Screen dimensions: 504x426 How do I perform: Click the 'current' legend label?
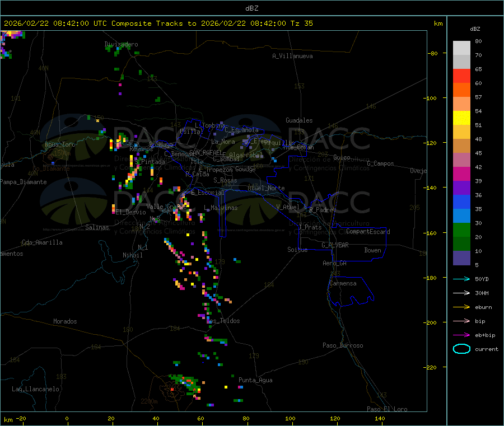pyautogui.click(x=487, y=349)
